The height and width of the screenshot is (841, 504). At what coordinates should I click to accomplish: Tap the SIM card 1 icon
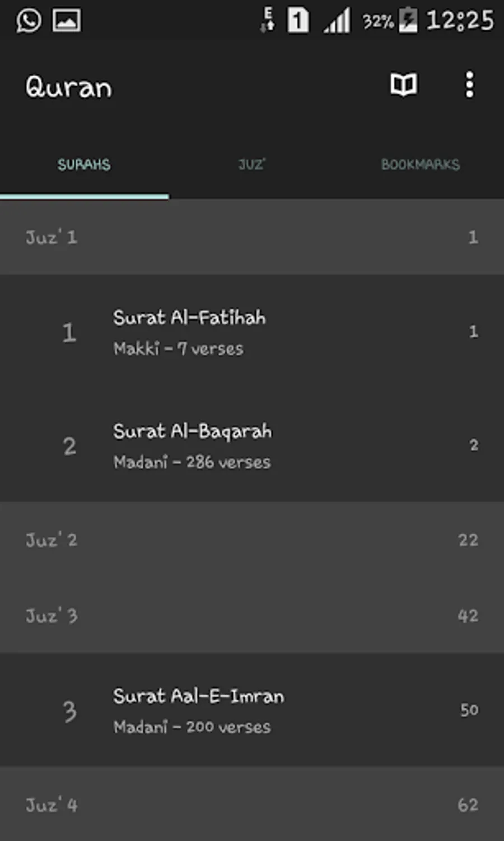point(298,21)
